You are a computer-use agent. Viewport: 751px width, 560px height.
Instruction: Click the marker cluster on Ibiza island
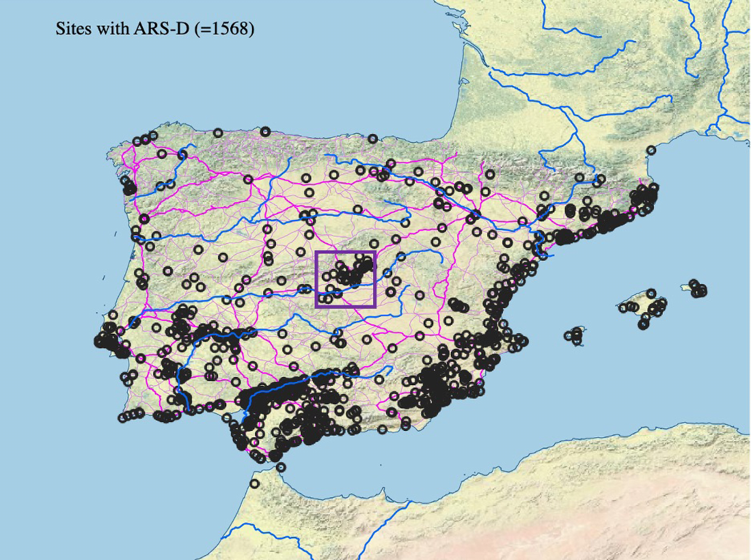click(575, 335)
